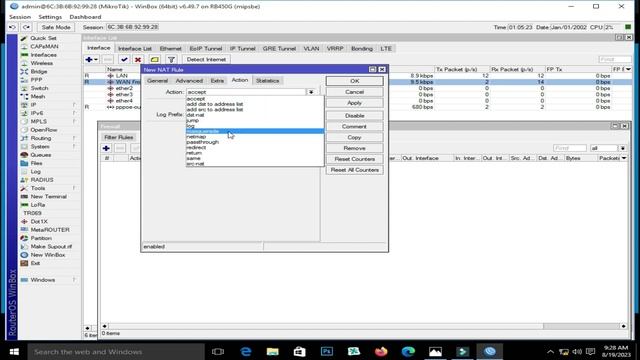
Task: Open CAPsMAN in the sidebar
Action: click(44, 47)
